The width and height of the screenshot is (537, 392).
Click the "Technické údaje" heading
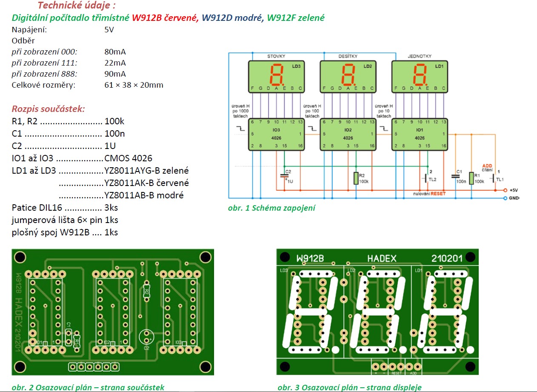tap(77, 6)
